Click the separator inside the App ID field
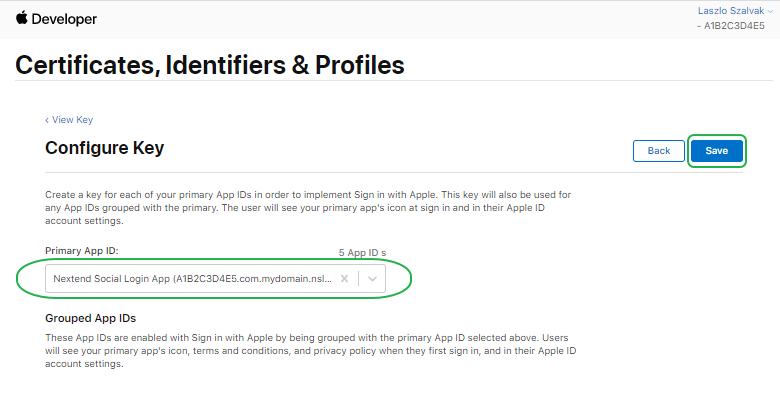 coord(358,279)
